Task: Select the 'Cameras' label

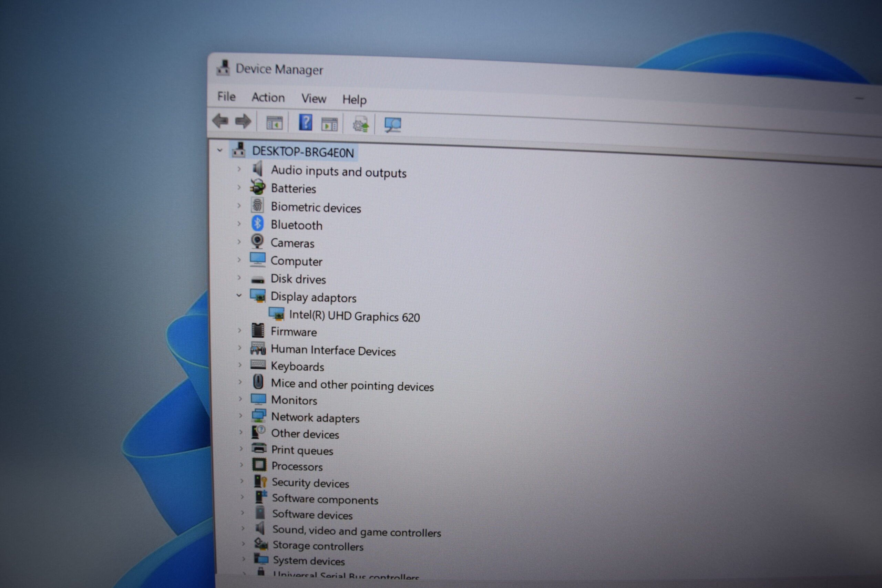Action: (293, 244)
